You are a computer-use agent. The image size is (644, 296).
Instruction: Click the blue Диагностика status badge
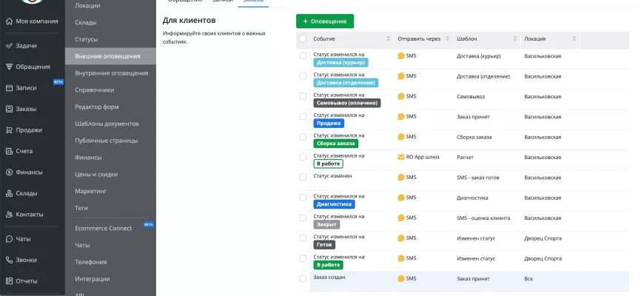pyautogui.click(x=334, y=204)
